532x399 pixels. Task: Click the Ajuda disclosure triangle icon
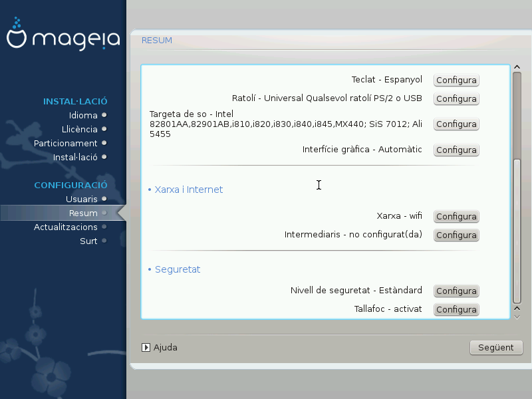[146, 347]
